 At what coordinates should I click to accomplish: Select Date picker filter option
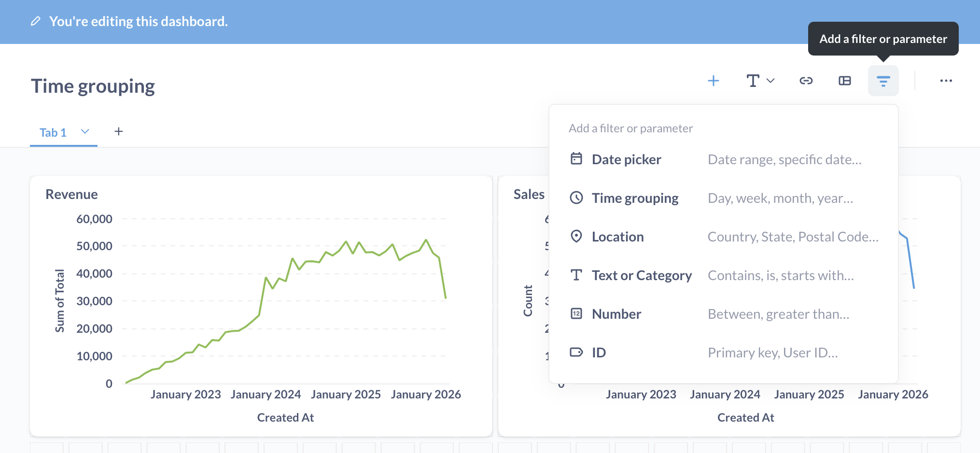point(626,159)
